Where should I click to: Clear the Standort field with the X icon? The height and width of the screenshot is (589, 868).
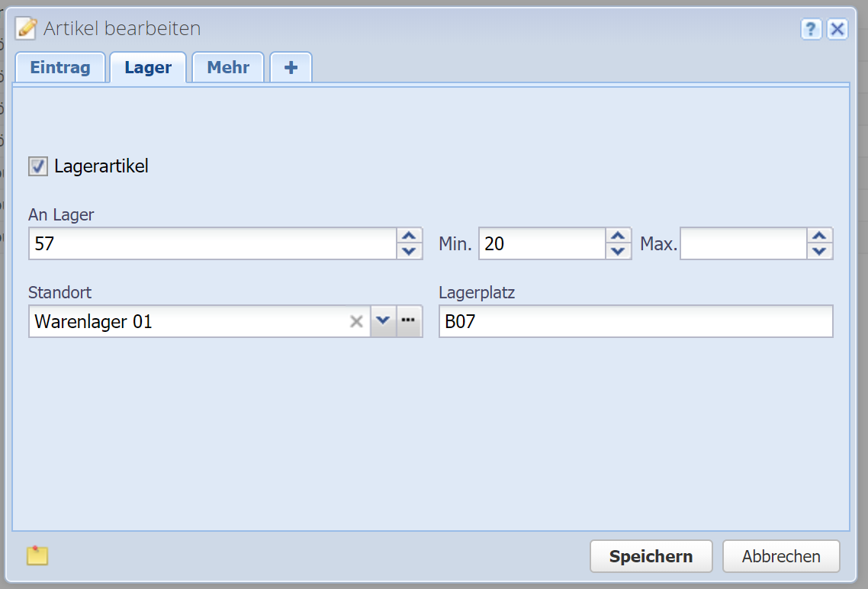356,322
